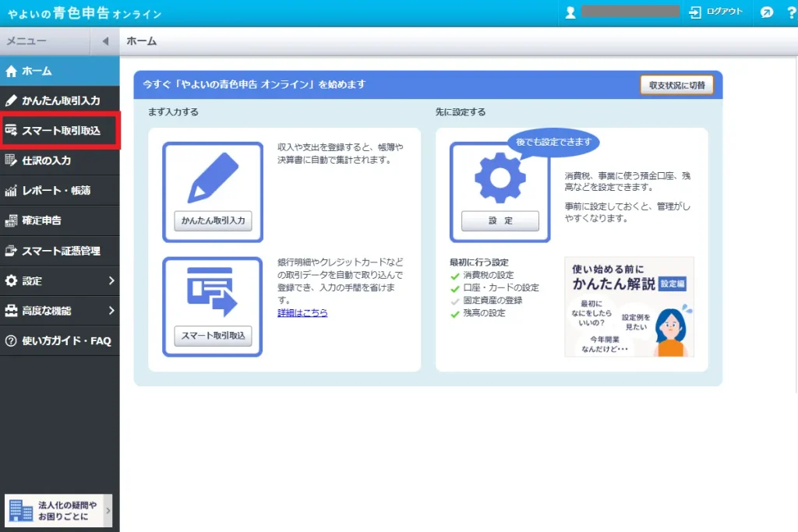
Task: Open the ホーム menu item
Action: (59, 71)
